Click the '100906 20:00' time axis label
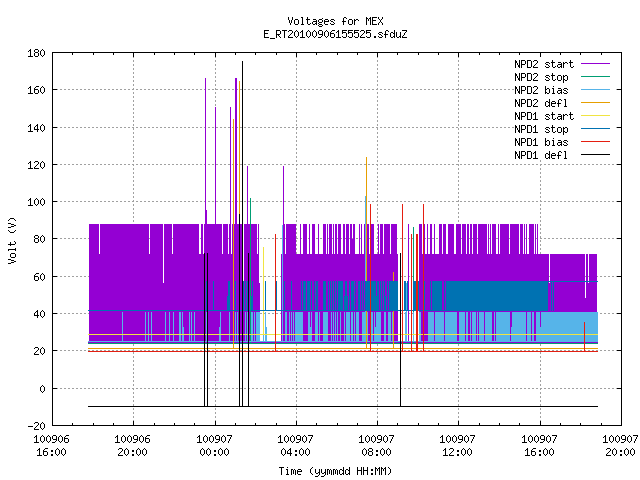The image size is (640, 480). pyautogui.click(x=132, y=446)
